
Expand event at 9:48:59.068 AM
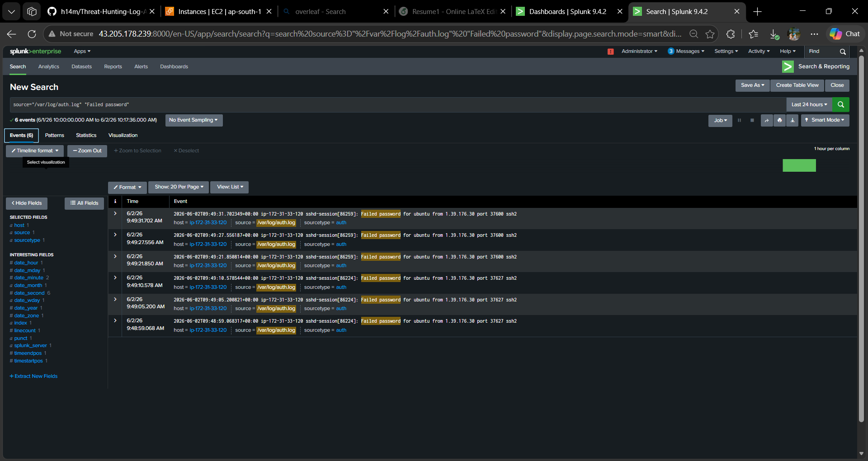pyautogui.click(x=115, y=320)
